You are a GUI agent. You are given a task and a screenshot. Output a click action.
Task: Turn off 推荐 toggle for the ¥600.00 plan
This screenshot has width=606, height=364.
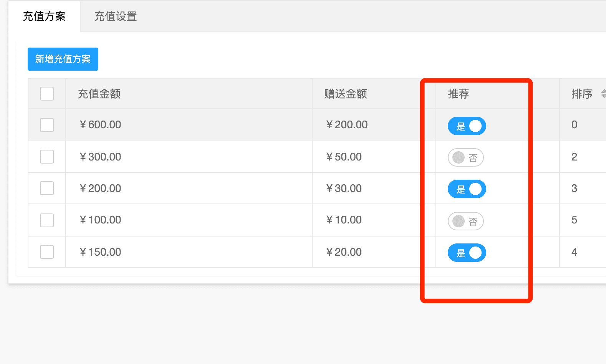pos(467,126)
